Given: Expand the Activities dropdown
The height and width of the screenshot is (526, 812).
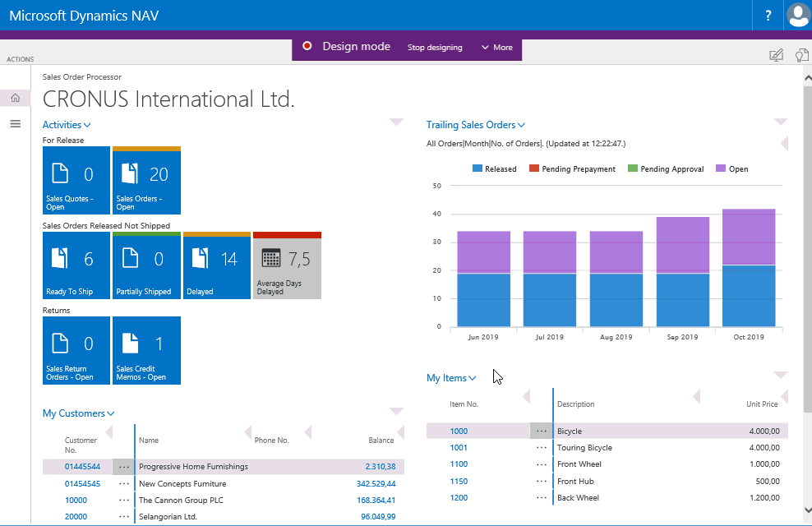Looking at the screenshot, I should (x=67, y=125).
